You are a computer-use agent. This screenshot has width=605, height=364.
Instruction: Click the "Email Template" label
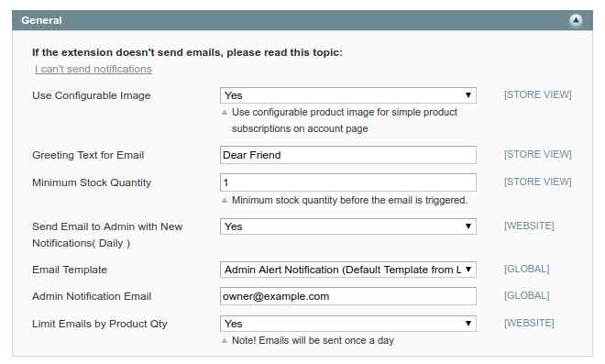(x=70, y=270)
